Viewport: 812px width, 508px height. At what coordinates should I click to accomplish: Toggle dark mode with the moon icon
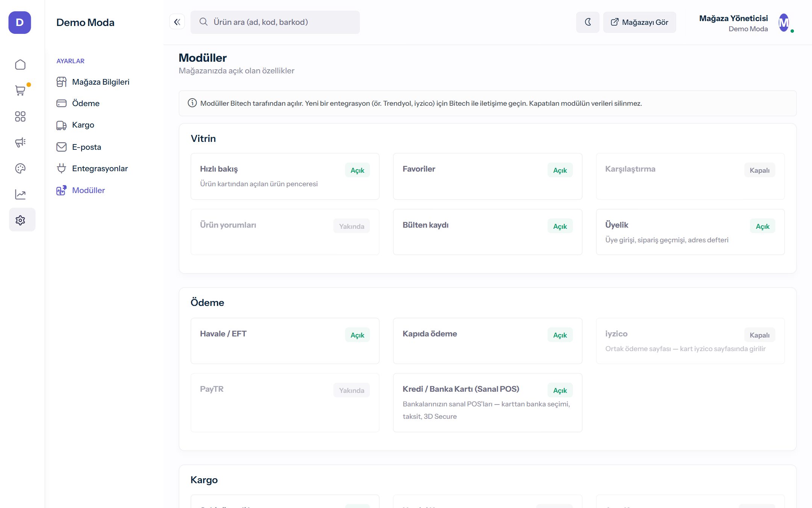click(588, 22)
